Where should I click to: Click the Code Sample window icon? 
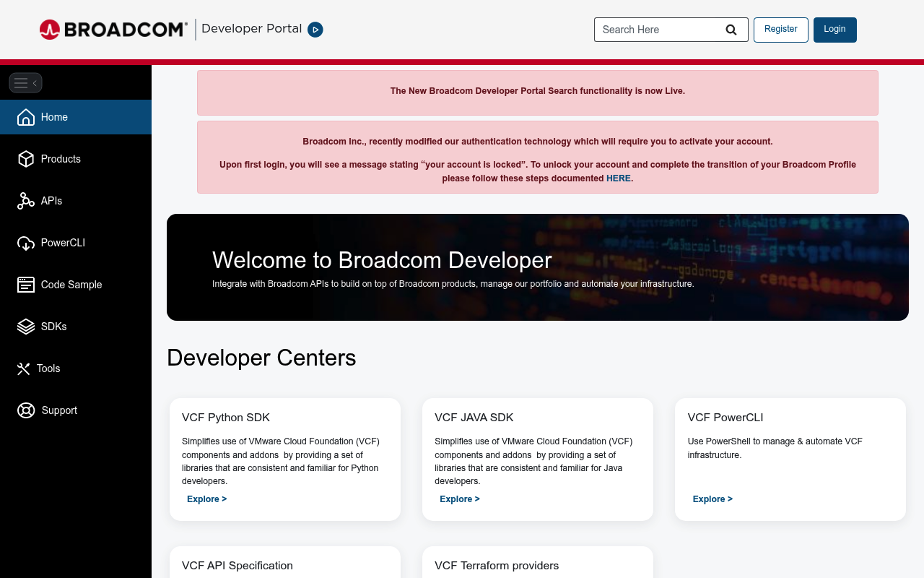(26, 285)
